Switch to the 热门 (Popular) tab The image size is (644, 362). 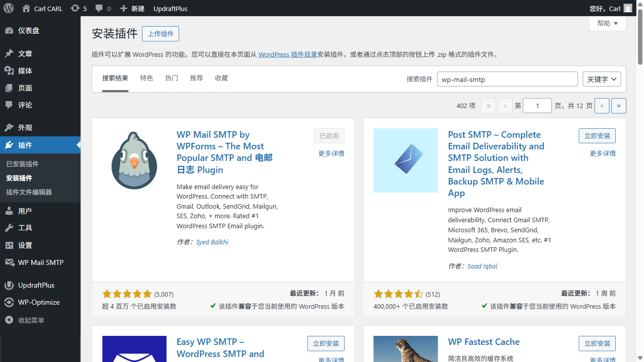(171, 78)
